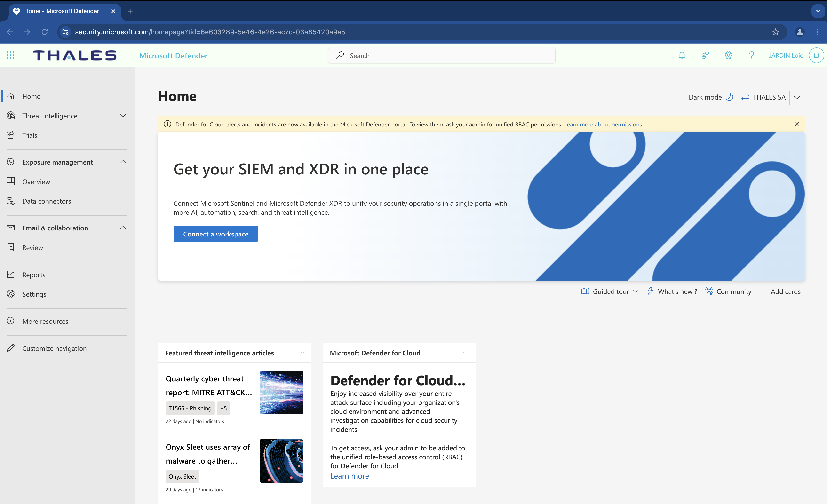Click the Overview grid icon
The image size is (827, 504).
pyautogui.click(x=11, y=181)
